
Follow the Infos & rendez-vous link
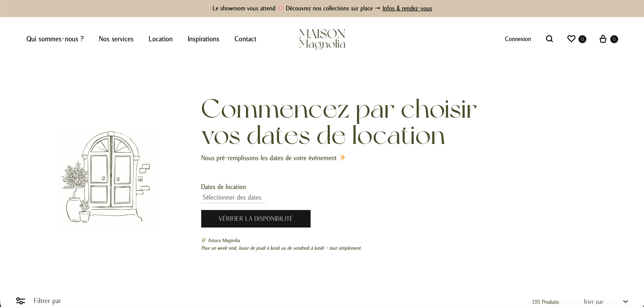(x=407, y=8)
